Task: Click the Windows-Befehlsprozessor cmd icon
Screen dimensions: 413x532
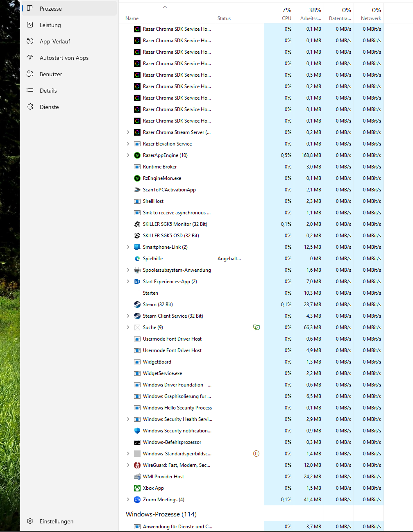Action: (x=137, y=442)
